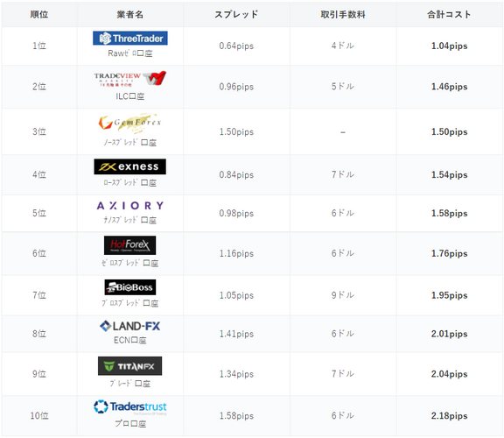Select the 6位 rank cell

coord(39,253)
